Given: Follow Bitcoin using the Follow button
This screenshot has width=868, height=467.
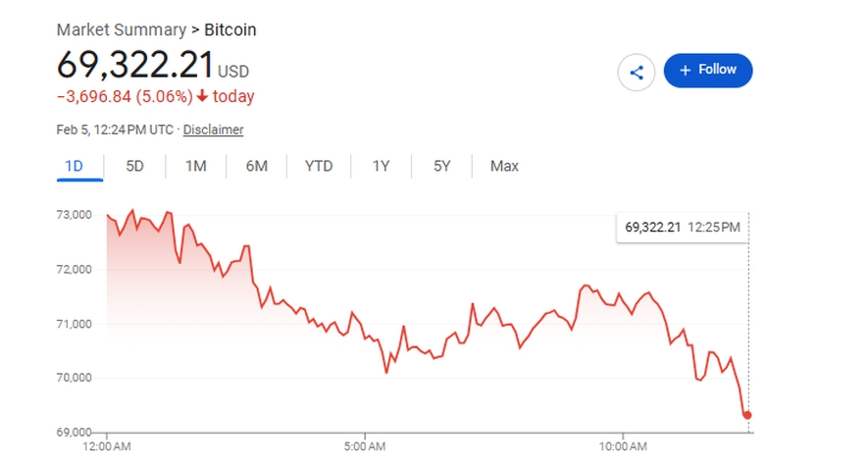Looking at the screenshot, I should [708, 71].
